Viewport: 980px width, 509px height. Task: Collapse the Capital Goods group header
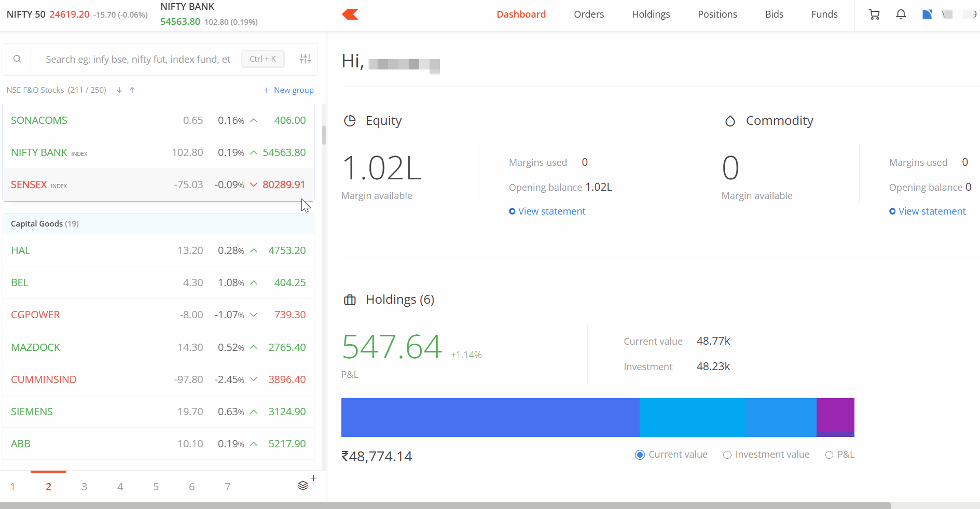[x=45, y=224]
